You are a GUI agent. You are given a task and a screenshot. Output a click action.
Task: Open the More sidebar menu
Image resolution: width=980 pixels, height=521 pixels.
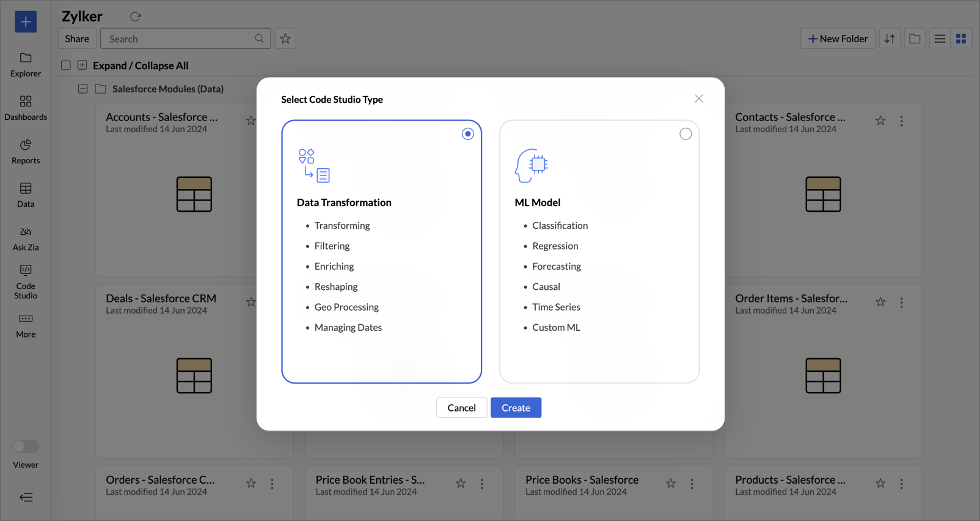tap(26, 325)
